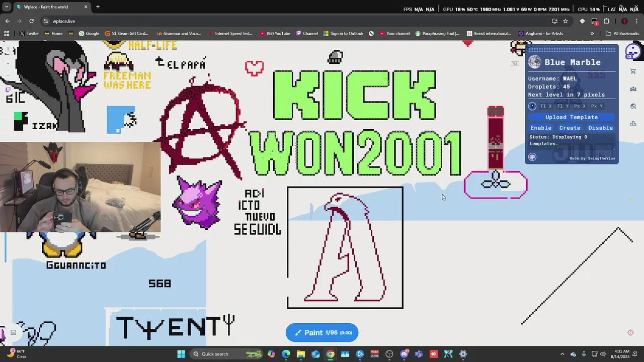Close the Wplace browser tab
Viewport: 644px width, 362px height.
tap(86, 7)
